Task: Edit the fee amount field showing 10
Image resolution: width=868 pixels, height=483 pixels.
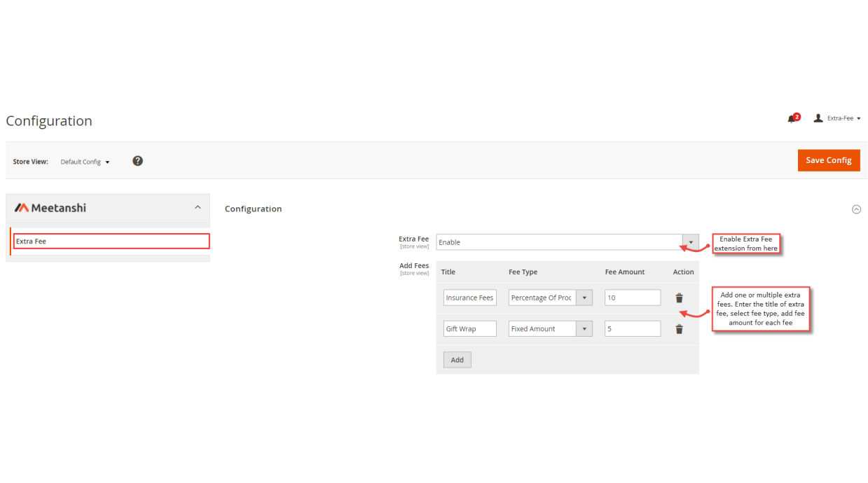Action: [x=633, y=297]
